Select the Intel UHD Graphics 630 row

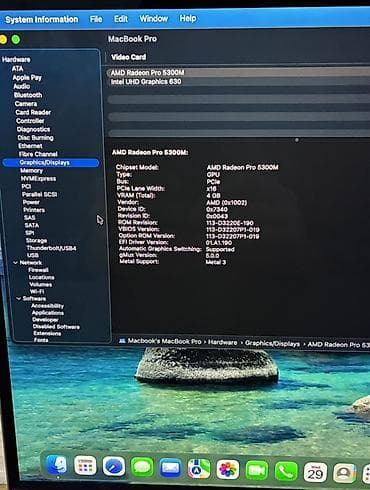pos(238,81)
